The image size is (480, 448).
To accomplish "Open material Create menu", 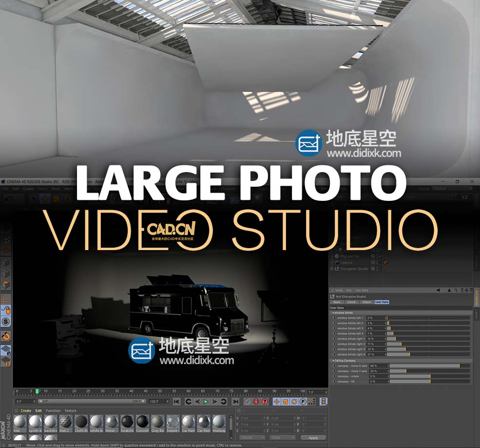I will [26, 410].
